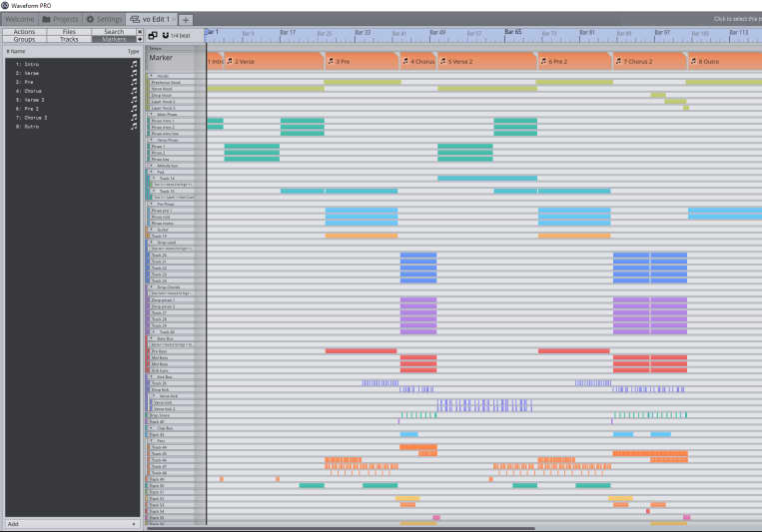762x532 pixels.
Task: Select marker '2: Verse' in list
Action: (72, 74)
